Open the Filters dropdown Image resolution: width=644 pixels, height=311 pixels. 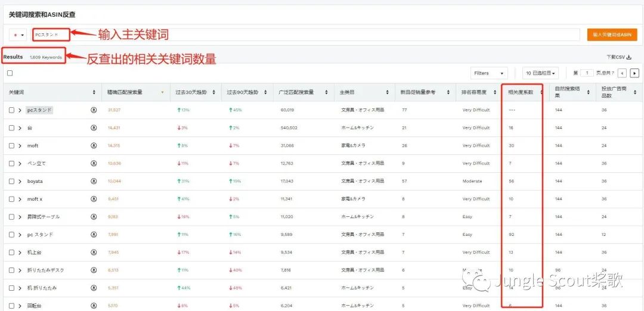pyautogui.click(x=489, y=73)
